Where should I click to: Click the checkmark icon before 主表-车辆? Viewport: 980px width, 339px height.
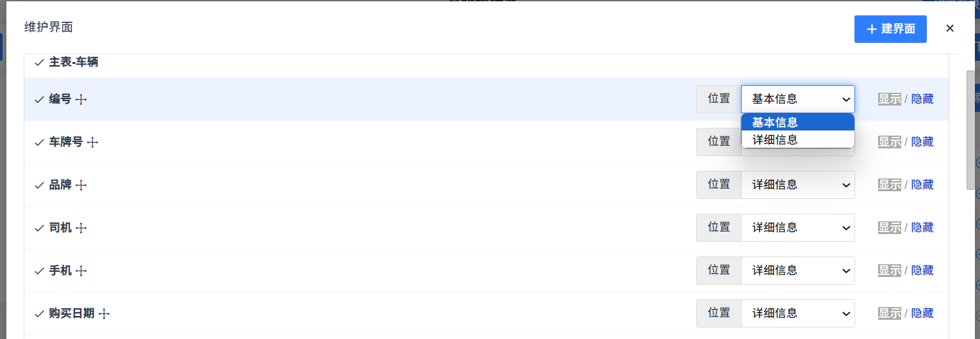coord(39,63)
